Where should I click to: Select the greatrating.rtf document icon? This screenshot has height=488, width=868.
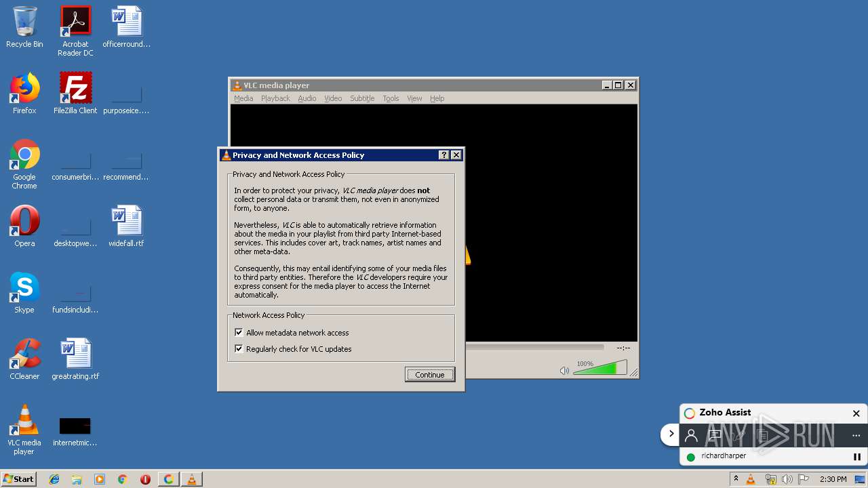coord(75,359)
